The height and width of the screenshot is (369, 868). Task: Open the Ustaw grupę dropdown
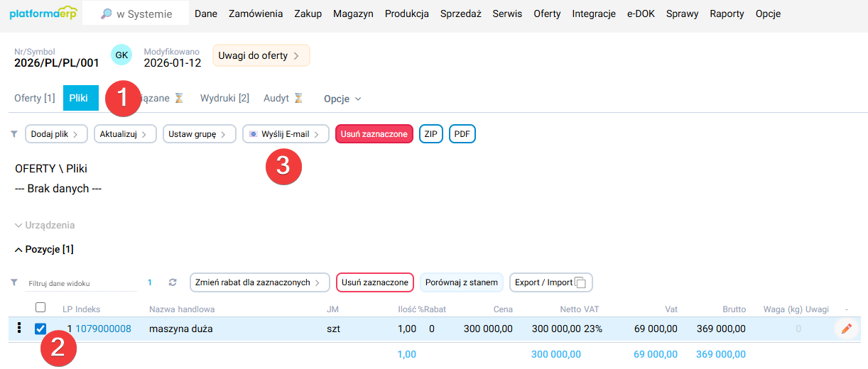click(x=199, y=133)
